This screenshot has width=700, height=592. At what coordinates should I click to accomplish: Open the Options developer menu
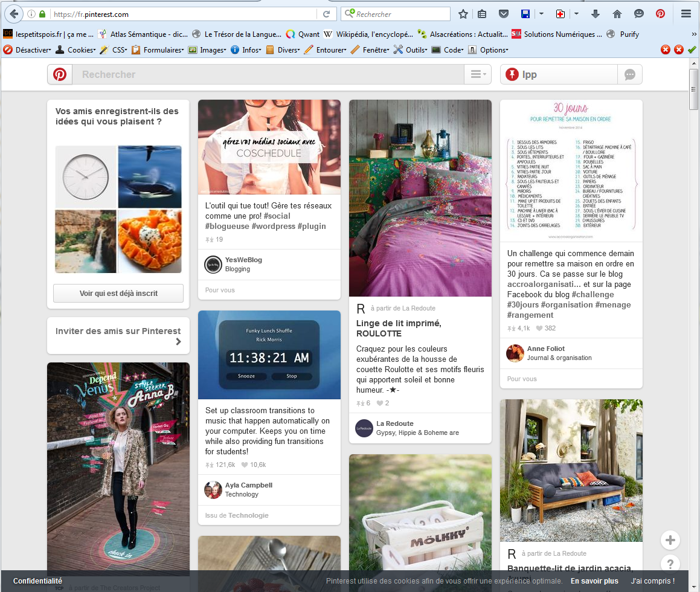489,50
